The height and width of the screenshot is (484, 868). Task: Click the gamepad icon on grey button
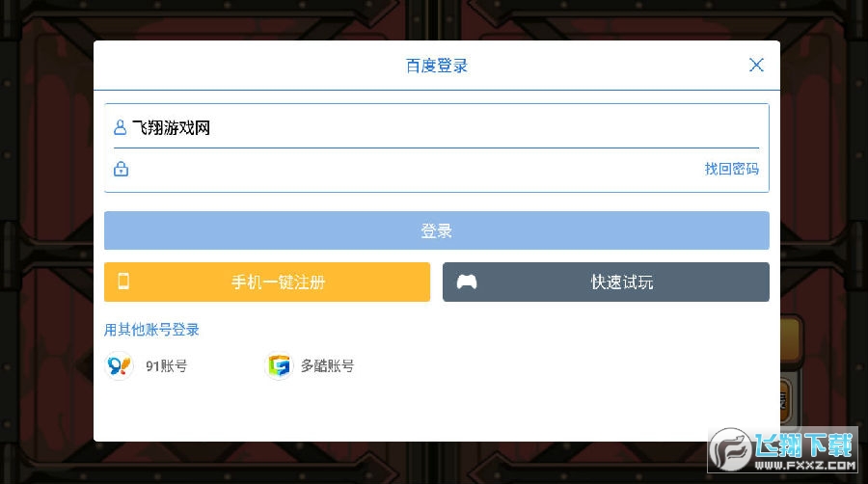[x=466, y=282]
